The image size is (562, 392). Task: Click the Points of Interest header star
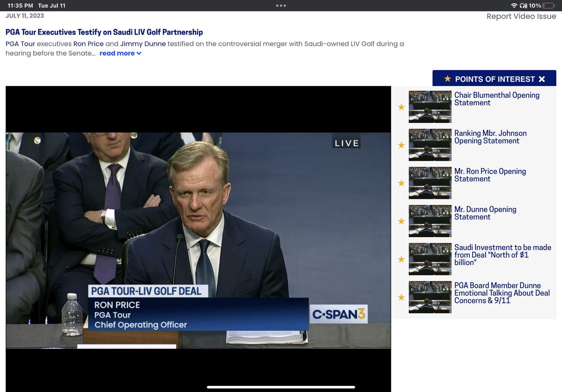click(x=448, y=79)
